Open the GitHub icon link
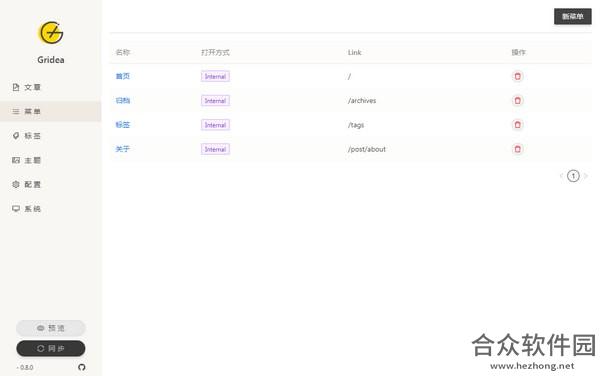600x376 pixels. [82, 367]
